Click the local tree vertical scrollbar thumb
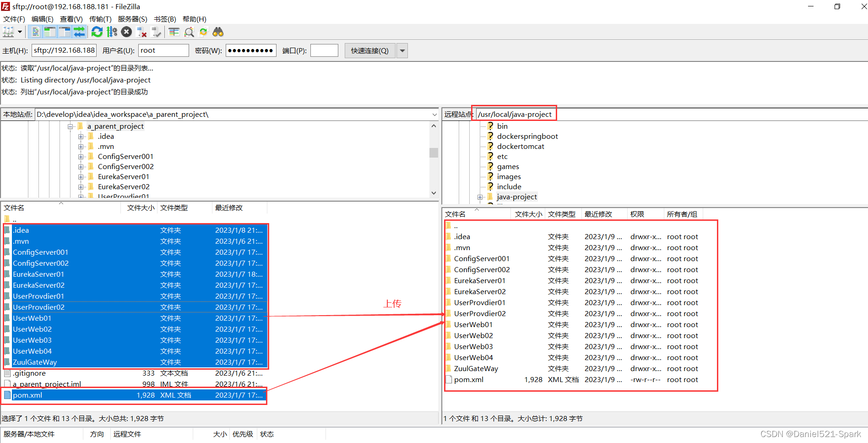This screenshot has height=443, width=868. pyautogui.click(x=434, y=153)
